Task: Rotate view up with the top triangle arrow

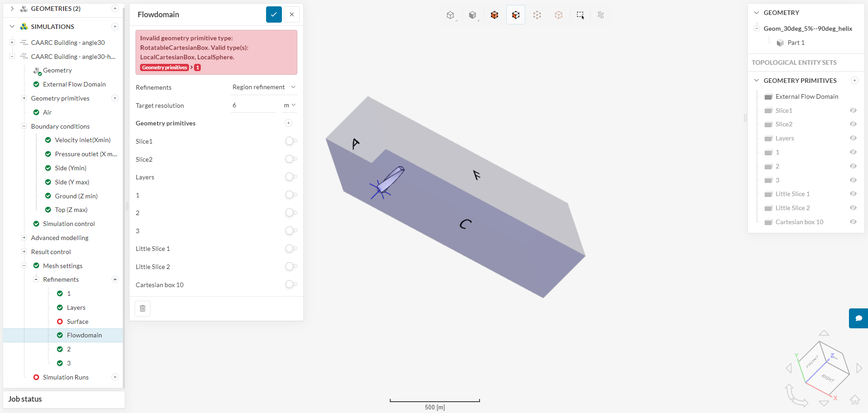Action: [x=824, y=333]
